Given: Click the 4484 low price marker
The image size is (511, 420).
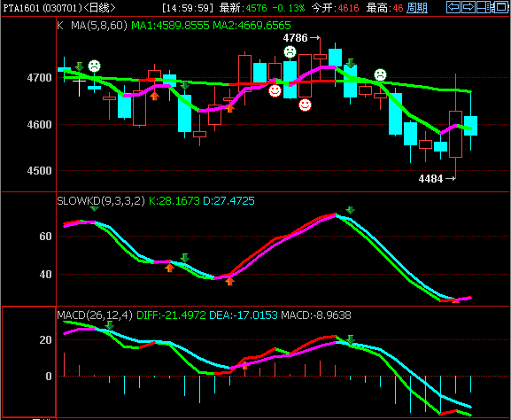Looking at the screenshot, I should [x=430, y=179].
